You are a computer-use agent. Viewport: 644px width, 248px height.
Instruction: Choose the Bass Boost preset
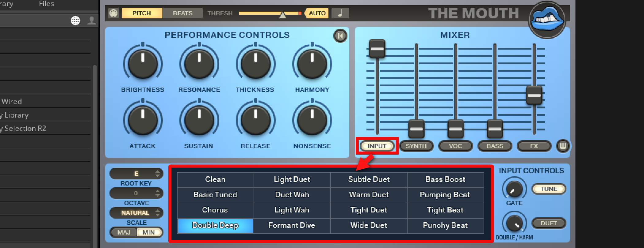pyautogui.click(x=445, y=180)
